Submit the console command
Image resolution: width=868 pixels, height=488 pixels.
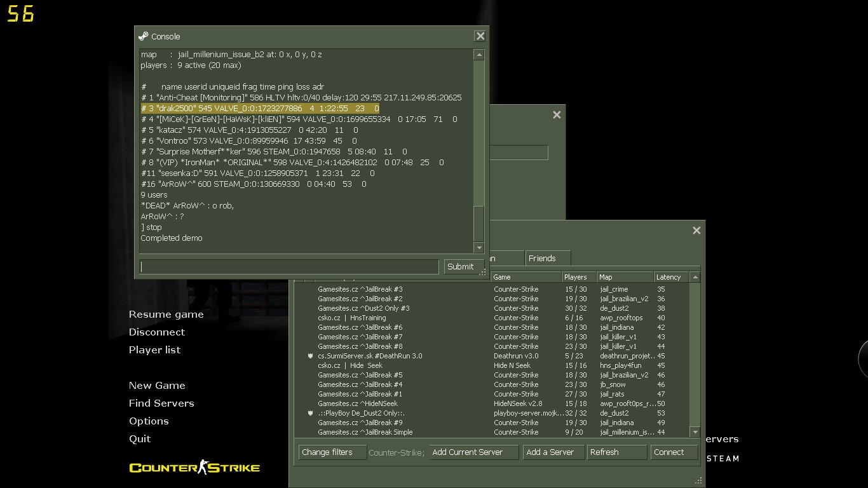pos(463,267)
